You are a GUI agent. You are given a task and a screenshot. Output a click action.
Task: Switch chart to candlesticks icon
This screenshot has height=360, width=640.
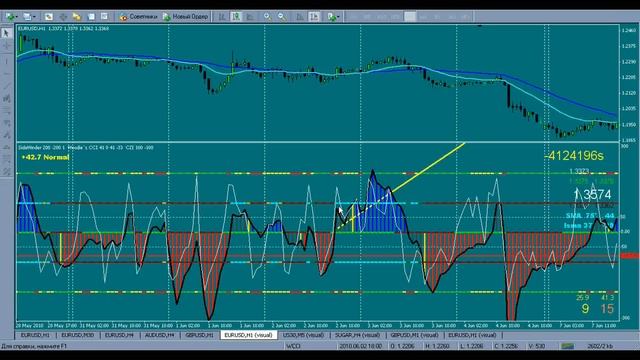[x=236, y=17]
